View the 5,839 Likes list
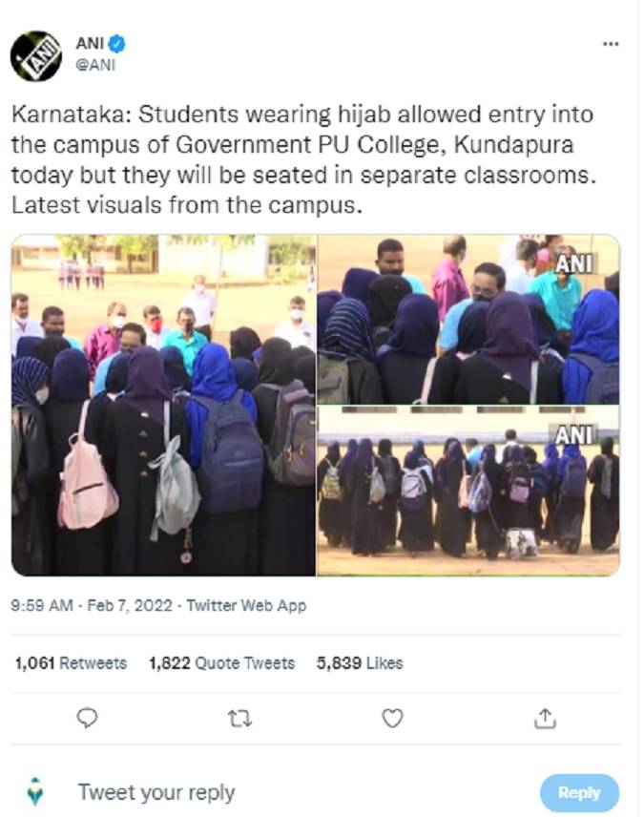Viewport: 644px width, 817px height. click(360, 663)
